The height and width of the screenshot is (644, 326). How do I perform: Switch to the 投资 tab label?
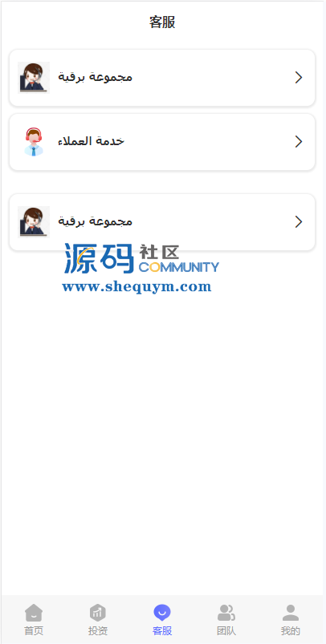click(x=98, y=631)
